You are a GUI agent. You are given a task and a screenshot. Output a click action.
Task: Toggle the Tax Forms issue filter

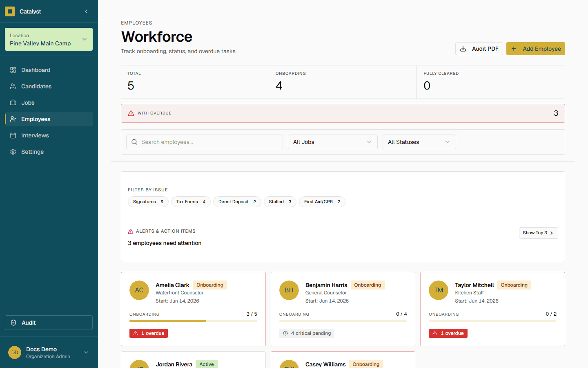(x=191, y=202)
